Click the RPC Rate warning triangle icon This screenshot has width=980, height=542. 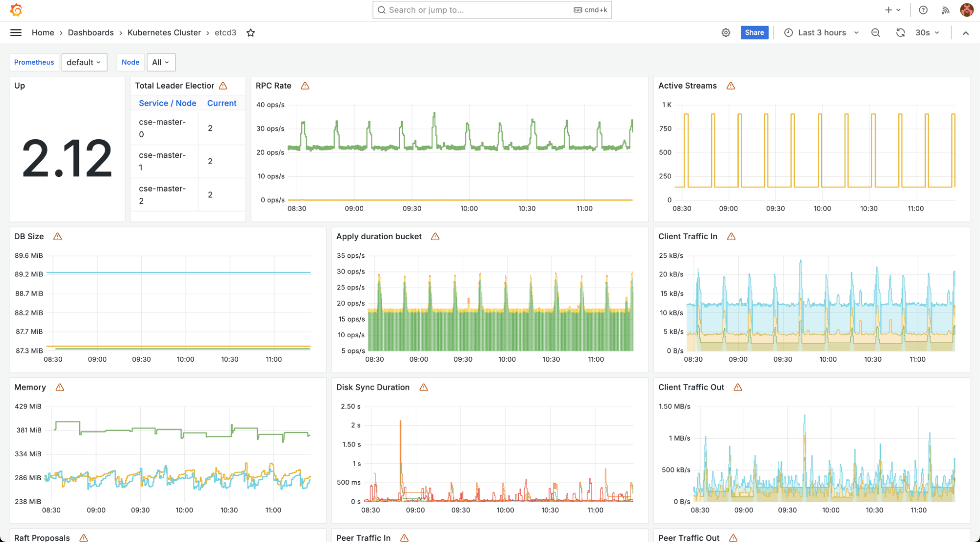pyautogui.click(x=305, y=86)
